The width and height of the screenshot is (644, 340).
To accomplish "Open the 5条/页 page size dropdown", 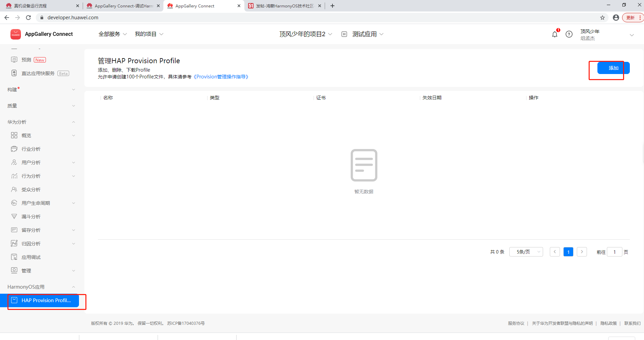I will [526, 252].
